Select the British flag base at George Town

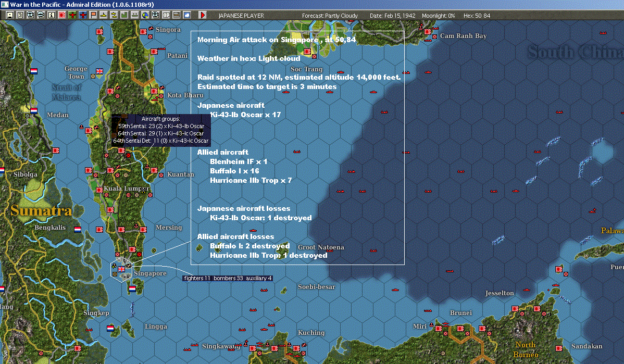point(99,72)
